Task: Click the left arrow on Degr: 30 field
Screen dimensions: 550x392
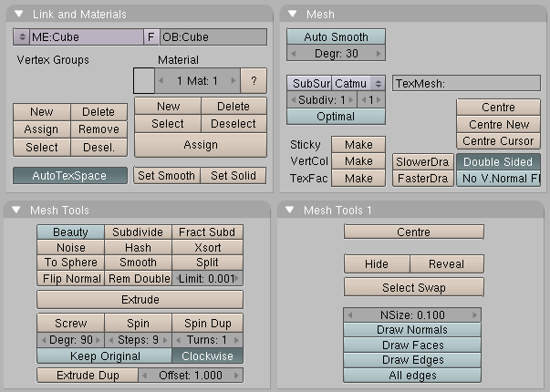Action: tap(294, 54)
